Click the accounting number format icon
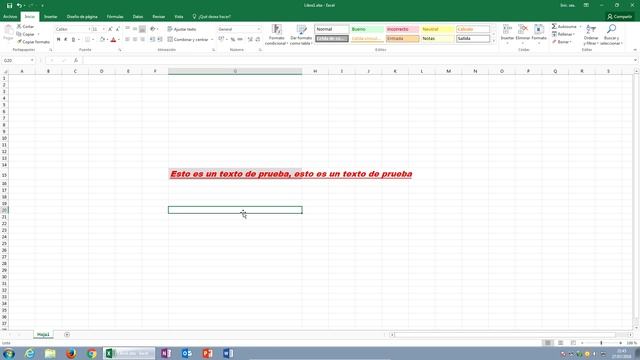640x360 pixels. point(221,40)
